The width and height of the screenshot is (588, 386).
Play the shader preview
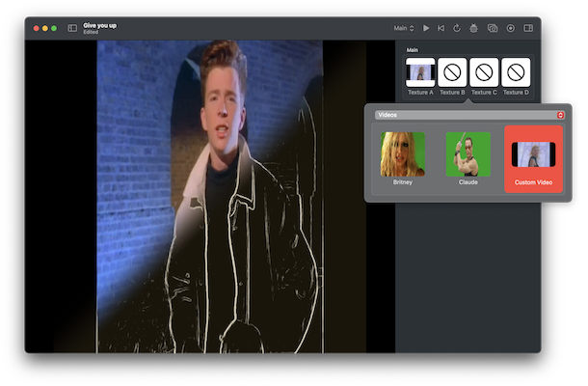(426, 28)
